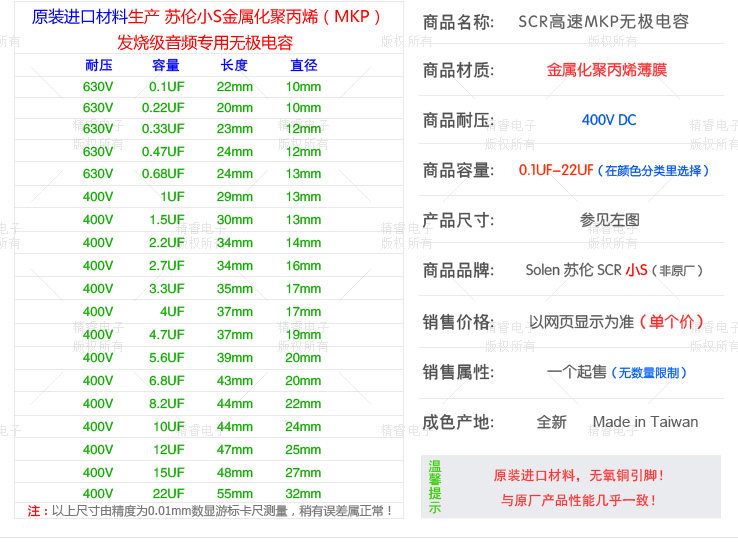Click the 2.7UF capacity entry
Image resolution: width=738 pixels, height=545 pixels.
pyautogui.click(x=167, y=266)
